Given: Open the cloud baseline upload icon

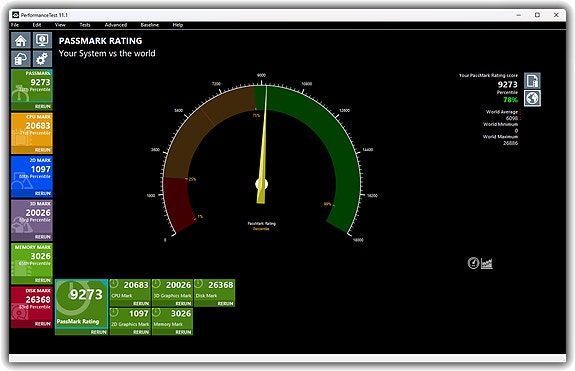Looking at the screenshot, I should click(x=21, y=59).
